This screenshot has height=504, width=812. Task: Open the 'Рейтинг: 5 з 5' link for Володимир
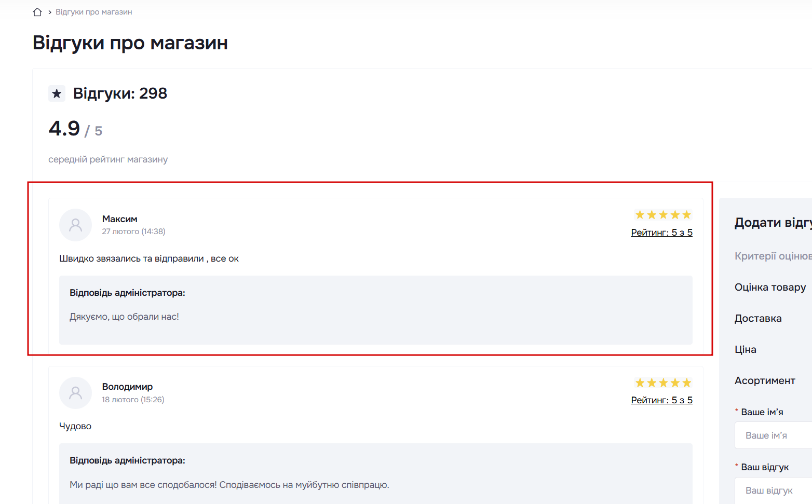click(x=661, y=400)
